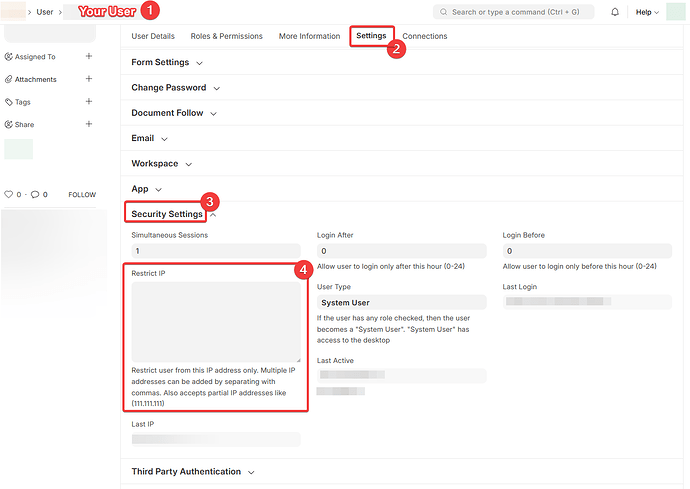Like the document with the heart icon
This screenshot has width=690, height=489.
click(x=9, y=195)
